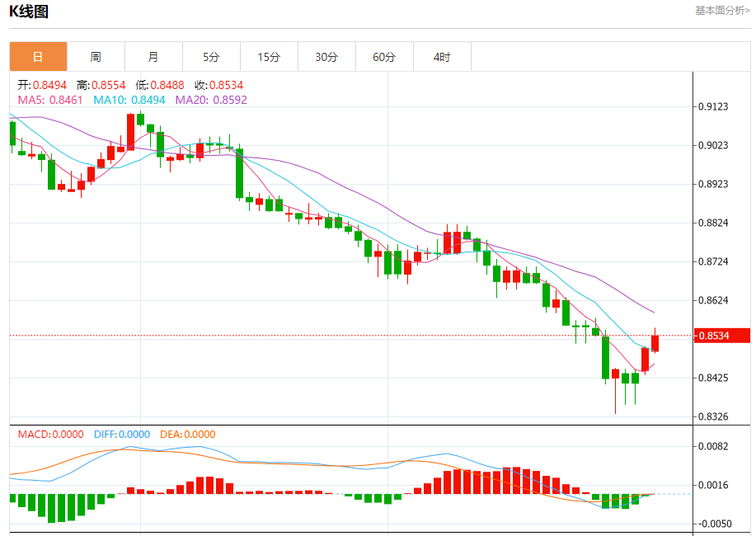
Task: Open the 4时 interval tab
Action: pyautogui.click(x=442, y=57)
